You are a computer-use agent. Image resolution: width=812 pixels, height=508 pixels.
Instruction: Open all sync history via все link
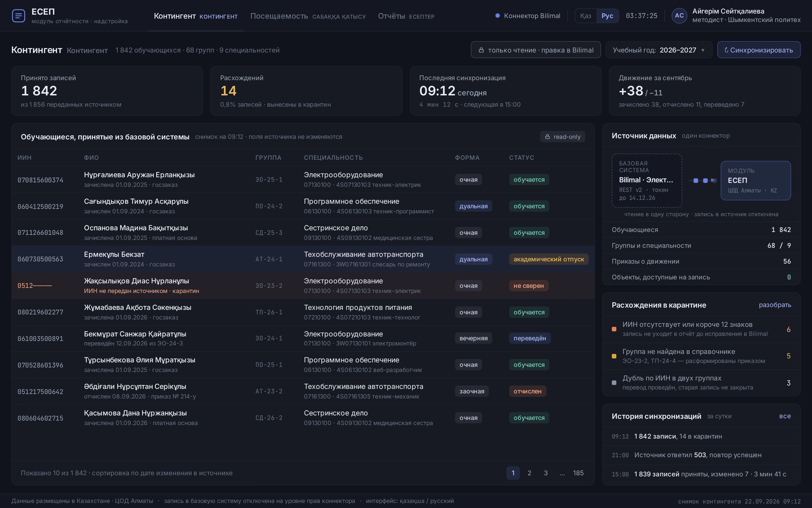coord(785,416)
